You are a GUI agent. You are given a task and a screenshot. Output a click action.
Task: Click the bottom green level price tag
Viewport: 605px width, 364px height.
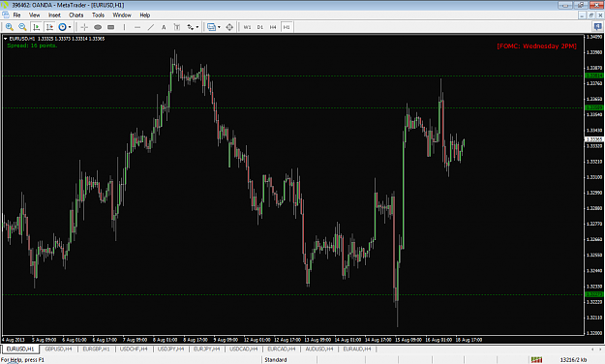click(x=594, y=294)
